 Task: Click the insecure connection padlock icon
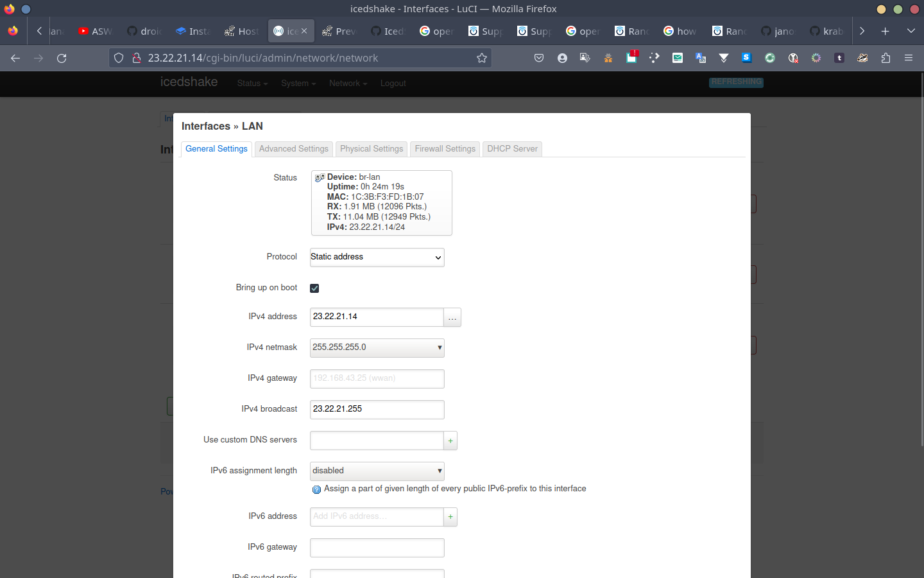tap(136, 58)
